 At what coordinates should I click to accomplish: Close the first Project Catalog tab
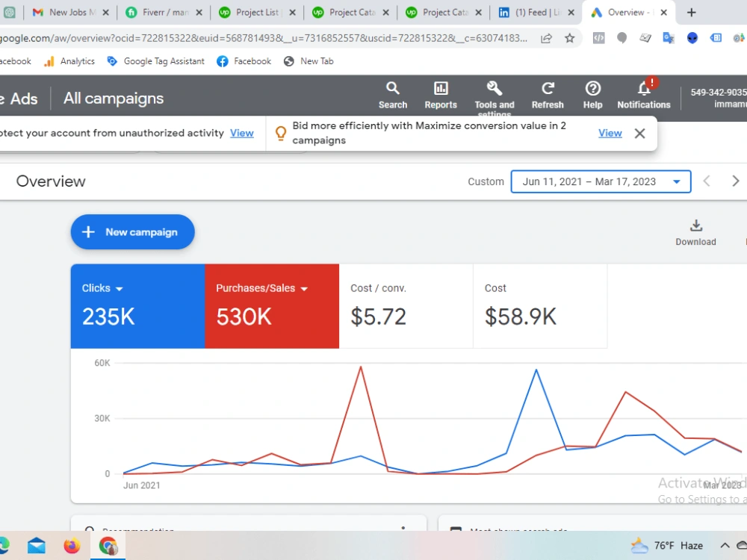(x=385, y=13)
